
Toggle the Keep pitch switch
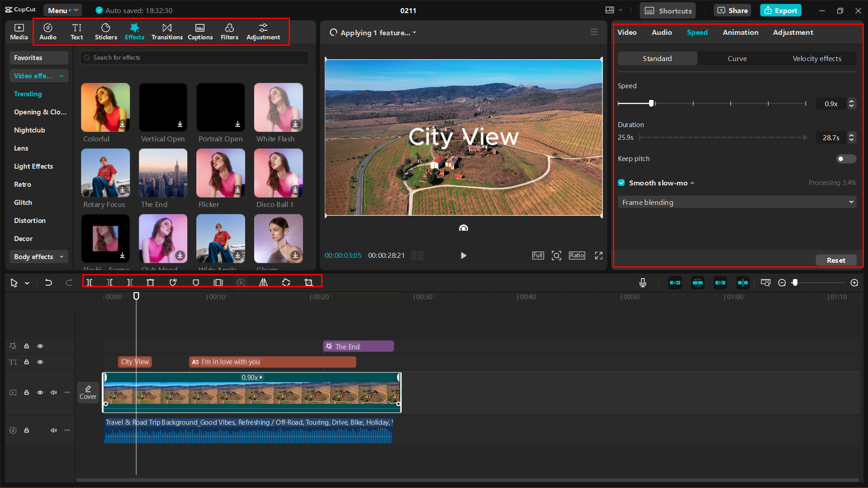tap(846, 159)
